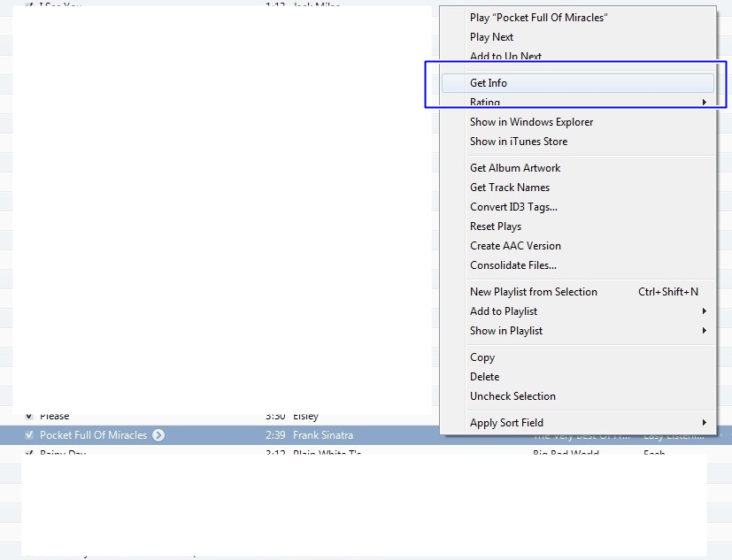Choose Uncheck Selection

[x=578, y=396]
